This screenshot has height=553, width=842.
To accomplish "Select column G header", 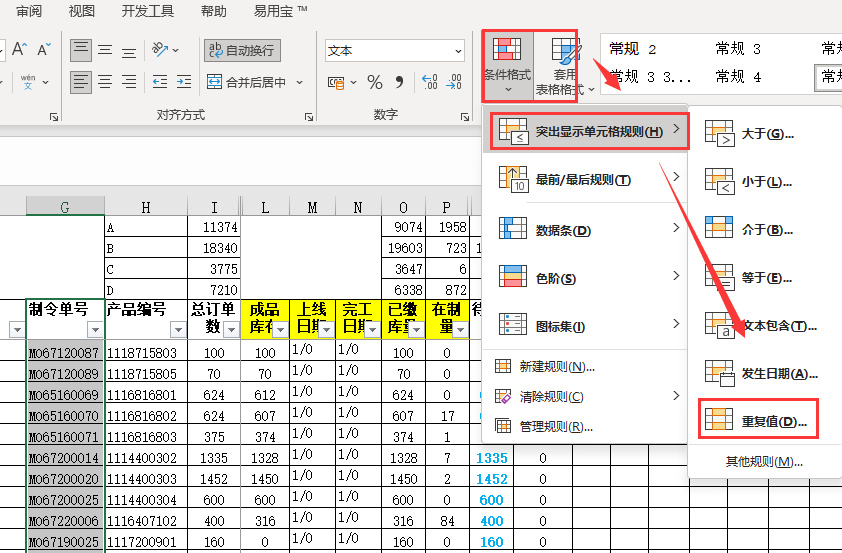I will click(65, 207).
